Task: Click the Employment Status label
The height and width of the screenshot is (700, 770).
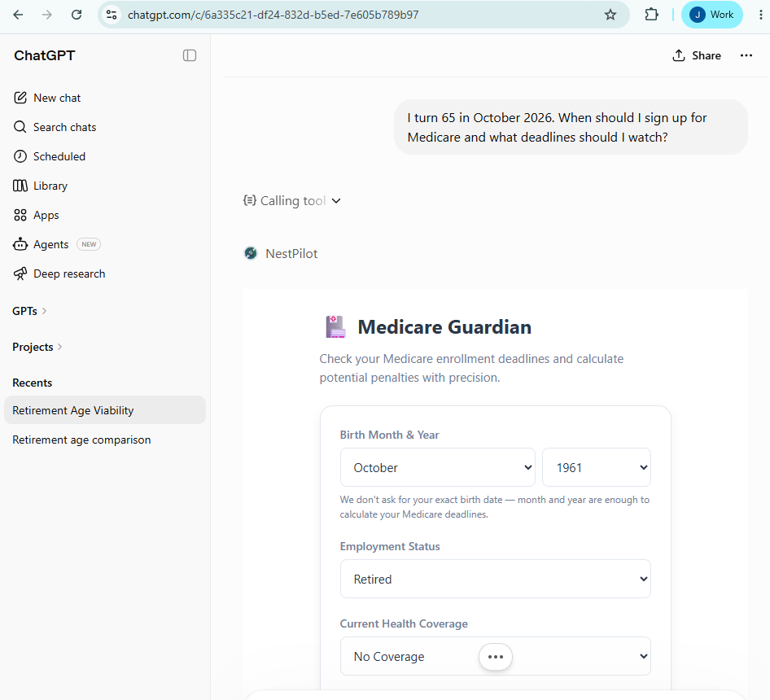Action: (390, 546)
